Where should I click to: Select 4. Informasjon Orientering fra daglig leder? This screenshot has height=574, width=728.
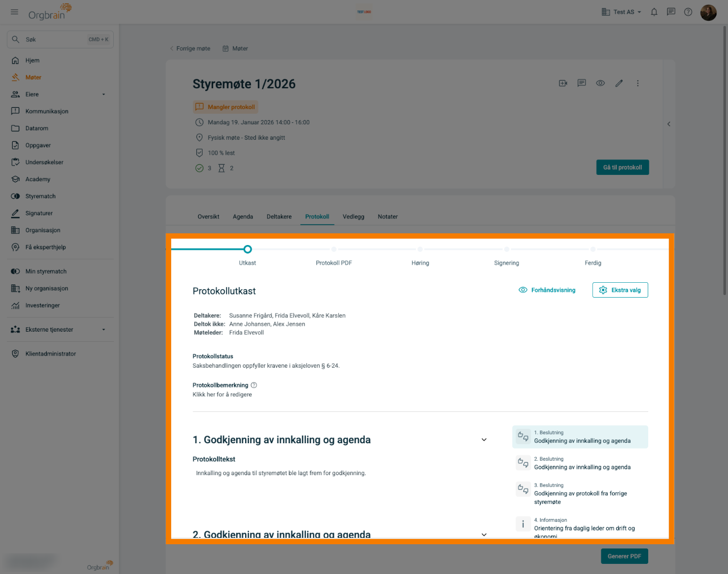point(580,528)
